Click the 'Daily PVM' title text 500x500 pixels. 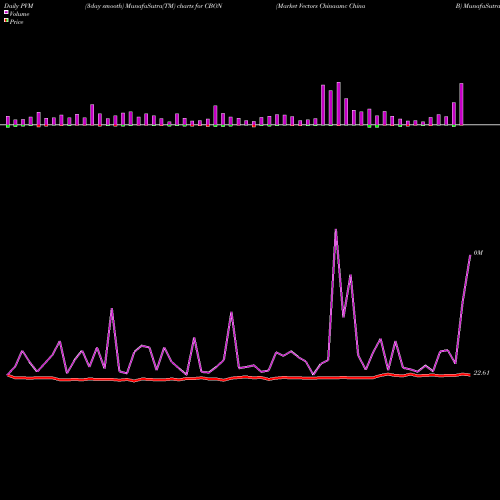pos(19,6)
